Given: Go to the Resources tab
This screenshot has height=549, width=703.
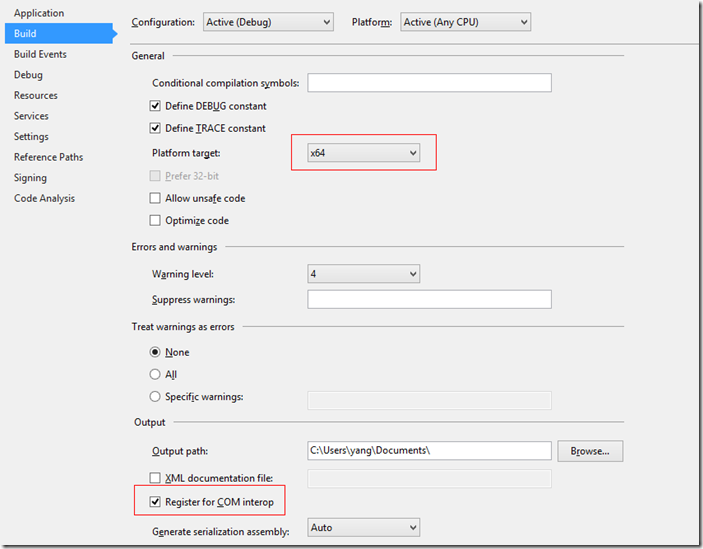Looking at the screenshot, I should tap(36, 95).
